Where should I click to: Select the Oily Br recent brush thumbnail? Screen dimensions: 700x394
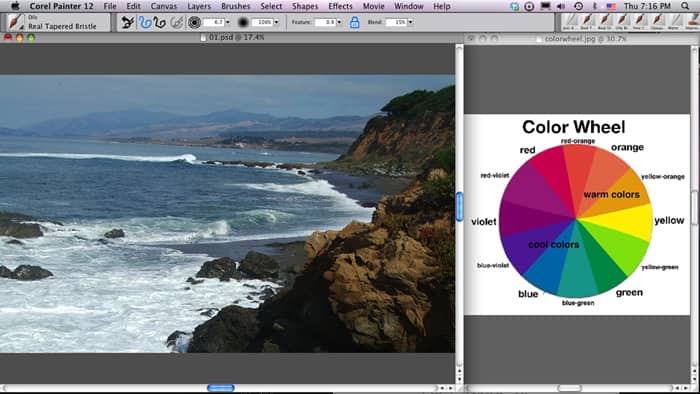pos(621,21)
